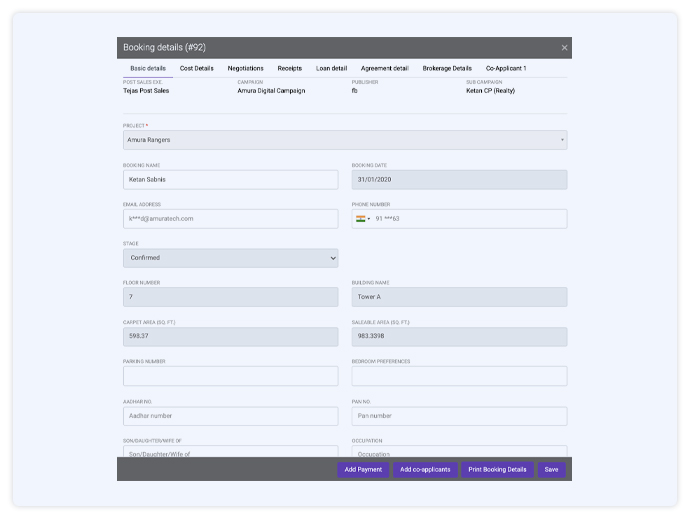Click the Booking Name field with Ketan Sabnis

[x=231, y=180]
